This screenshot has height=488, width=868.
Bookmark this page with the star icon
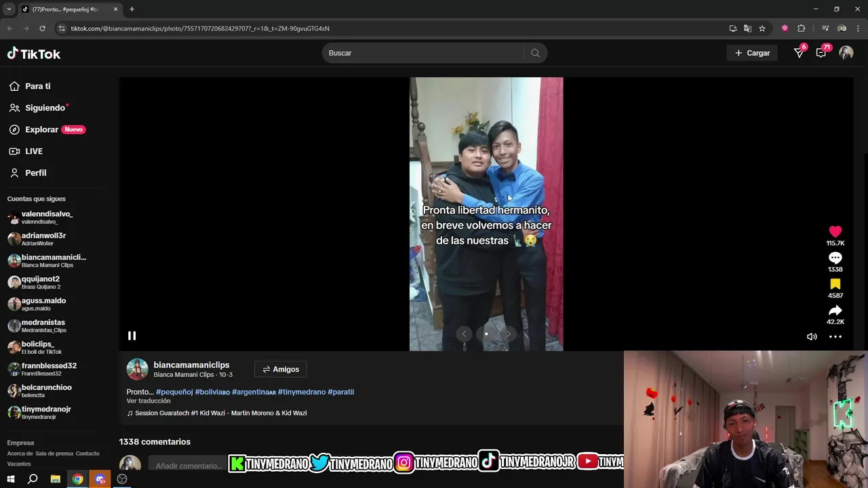pyautogui.click(x=762, y=28)
